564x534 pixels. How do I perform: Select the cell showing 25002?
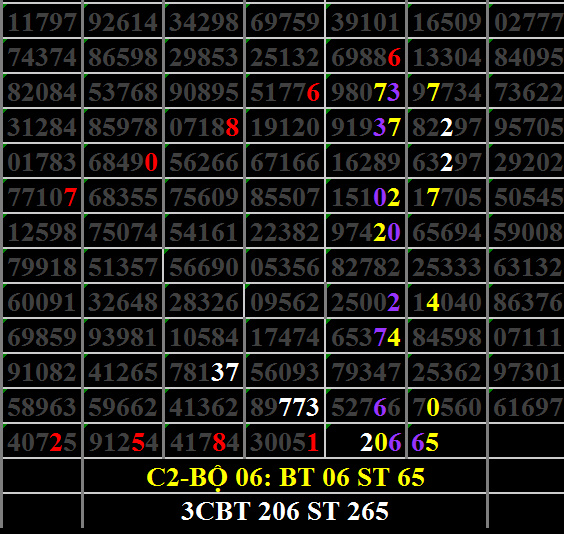pyautogui.click(x=366, y=301)
